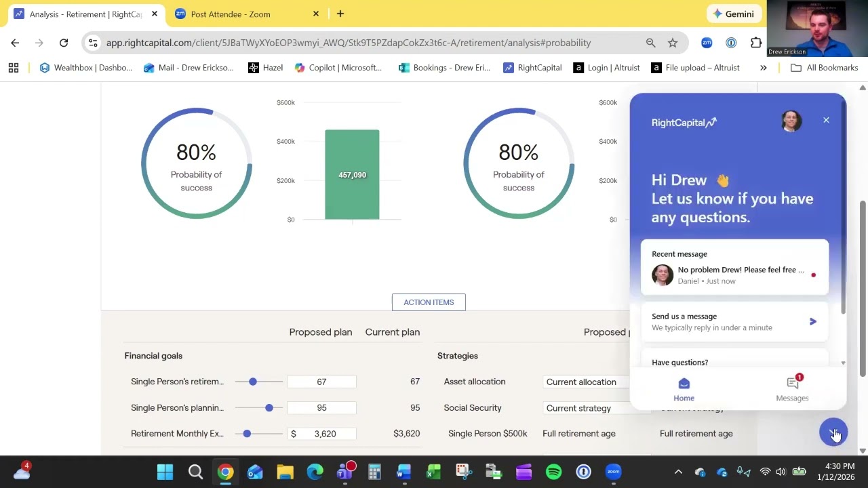Open Wealthbox Dashboard bookmark
868x488 pixels.
click(86, 68)
